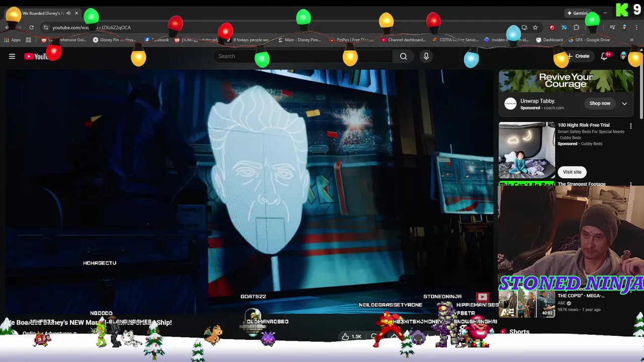Install the app using the address bar icon
The width and height of the screenshot is (644, 362).
pyautogui.click(x=524, y=28)
